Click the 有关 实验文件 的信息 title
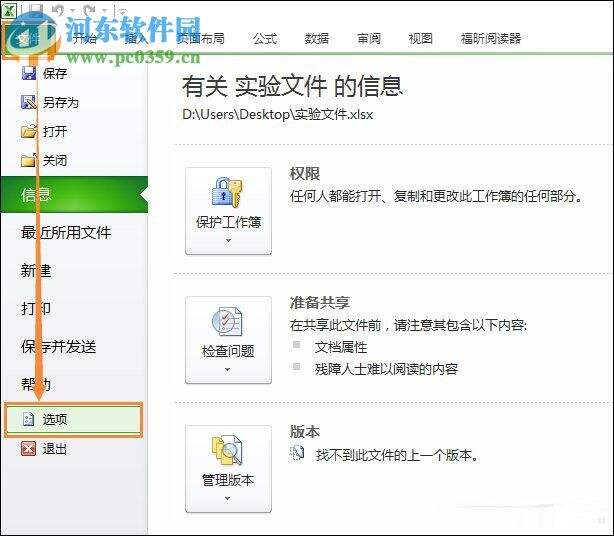The image size is (614, 536). pyautogui.click(x=292, y=86)
